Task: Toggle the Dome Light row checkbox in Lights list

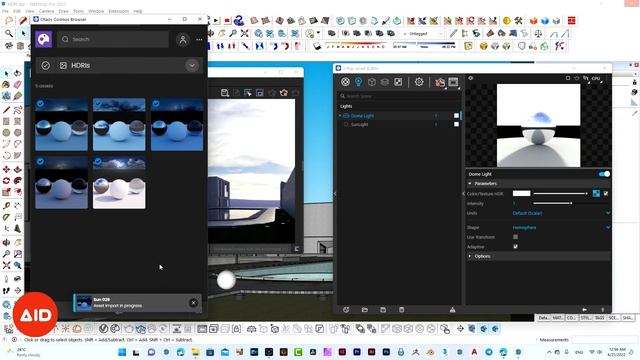Action: click(x=456, y=116)
